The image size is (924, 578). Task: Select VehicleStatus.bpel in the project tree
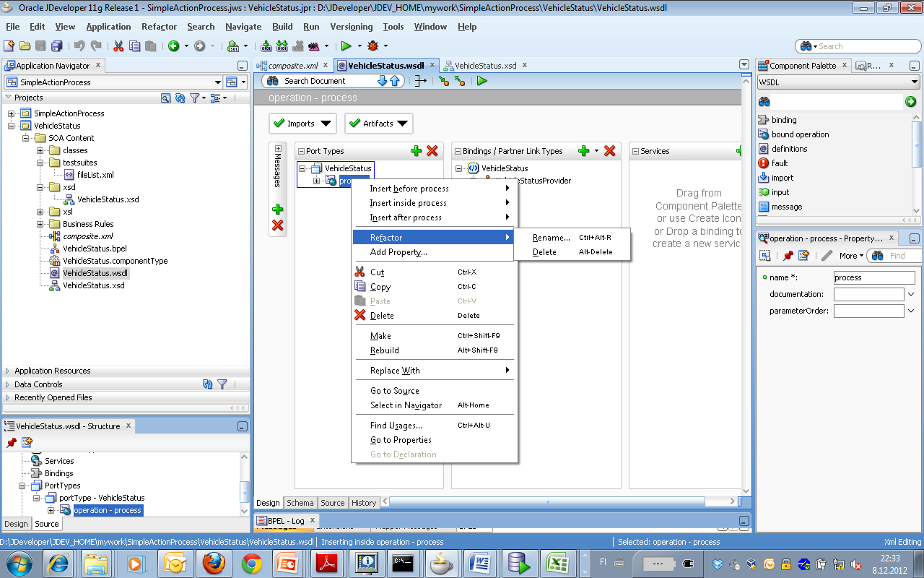[x=95, y=249]
